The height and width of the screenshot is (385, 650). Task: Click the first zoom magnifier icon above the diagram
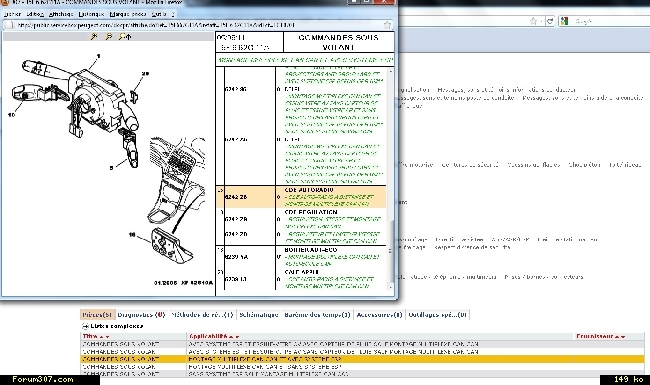[94, 37]
